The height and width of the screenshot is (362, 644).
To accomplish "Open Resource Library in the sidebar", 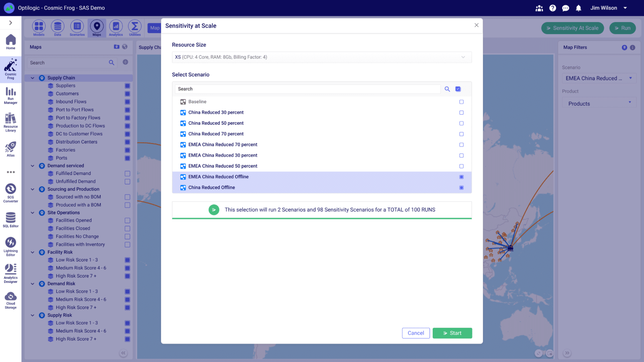I will point(10,123).
